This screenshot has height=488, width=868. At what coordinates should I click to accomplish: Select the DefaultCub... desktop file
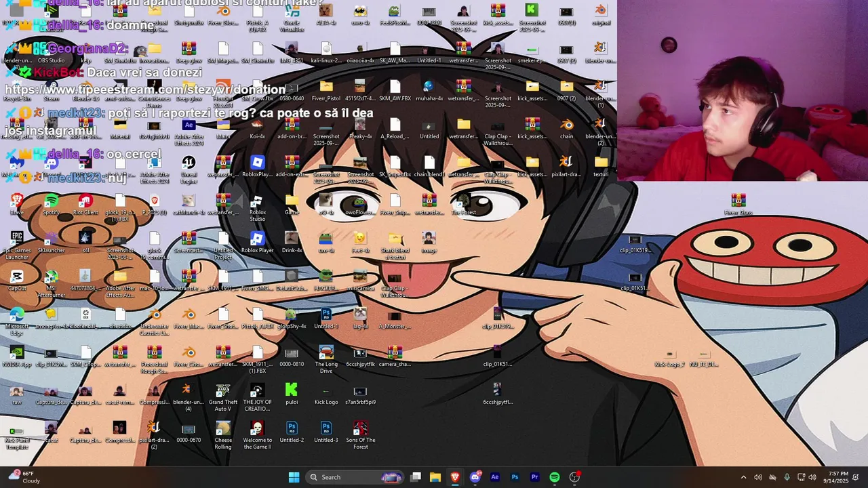pyautogui.click(x=292, y=280)
